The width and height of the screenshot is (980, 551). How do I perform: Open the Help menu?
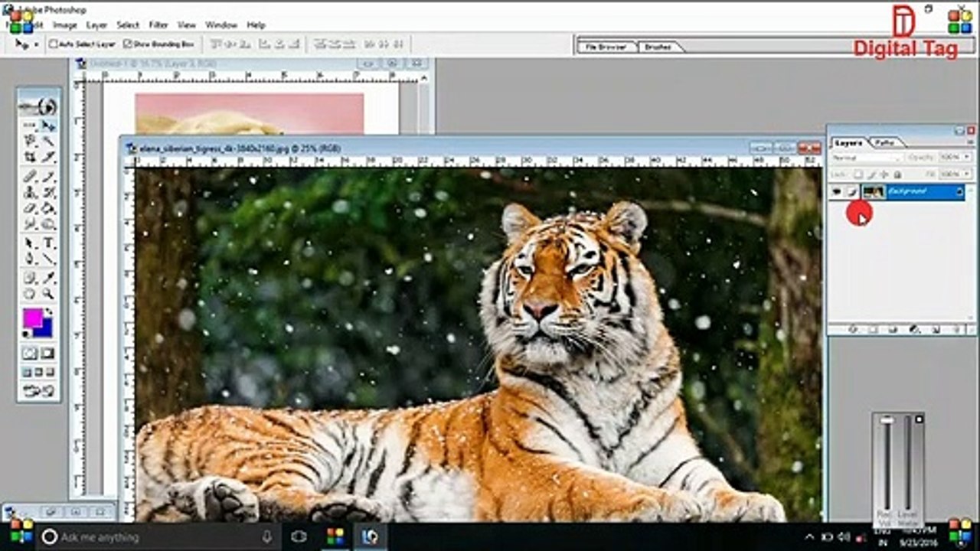point(256,25)
